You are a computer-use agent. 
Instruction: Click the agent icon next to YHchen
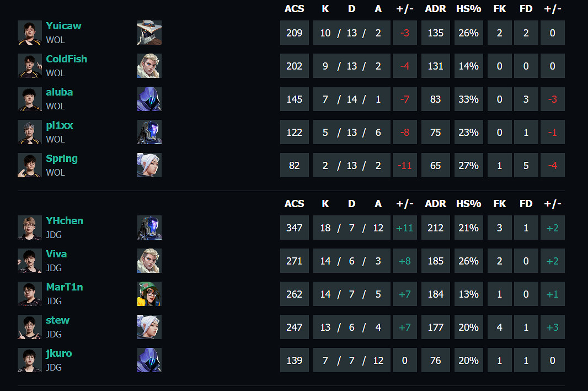pyautogui.click(x=149, y=228)
